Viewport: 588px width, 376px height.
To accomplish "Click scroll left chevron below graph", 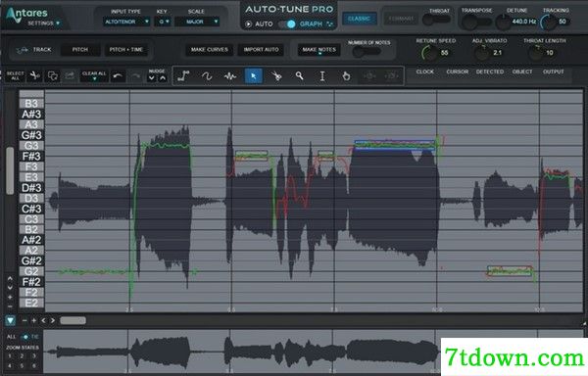I will (x=43, y=320).
